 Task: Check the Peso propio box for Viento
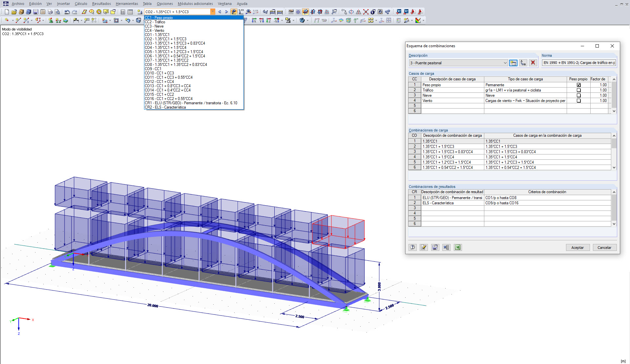point(578,101)
